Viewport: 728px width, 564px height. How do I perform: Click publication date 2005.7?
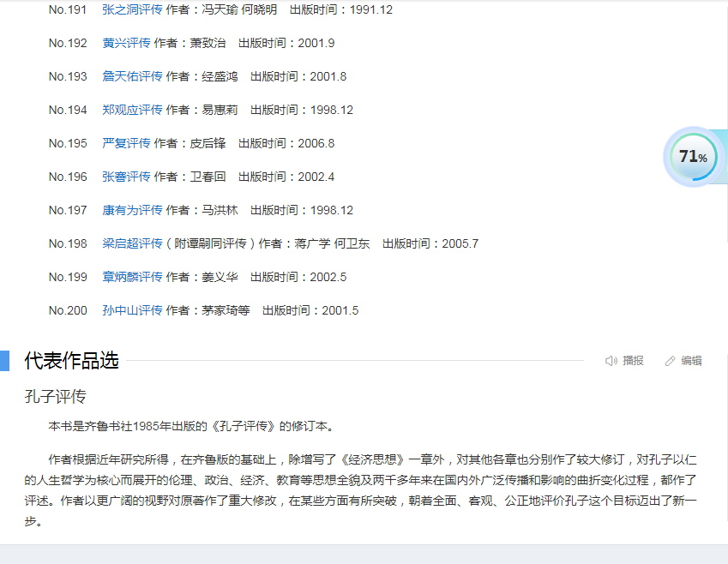tap(460, 243)
